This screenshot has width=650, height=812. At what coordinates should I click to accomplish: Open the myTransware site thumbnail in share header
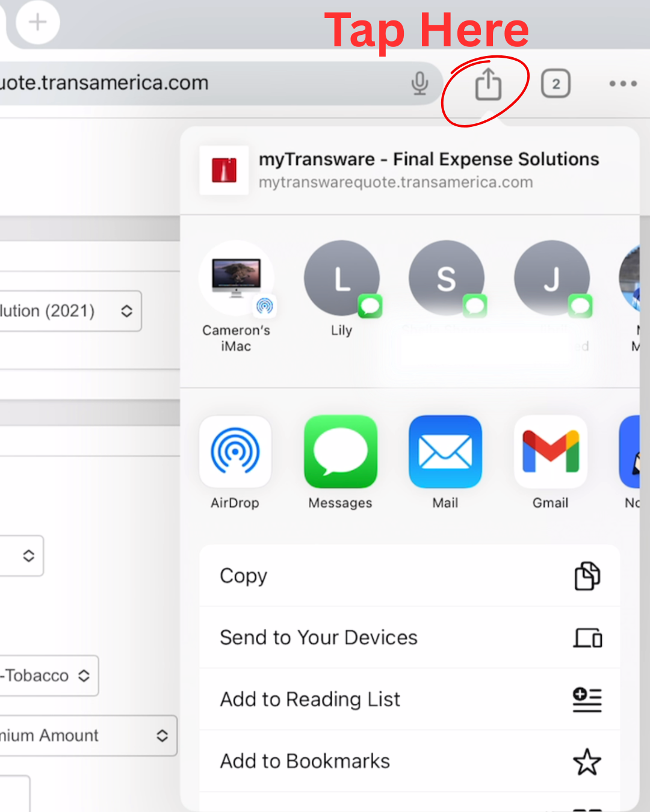[224, 170]
